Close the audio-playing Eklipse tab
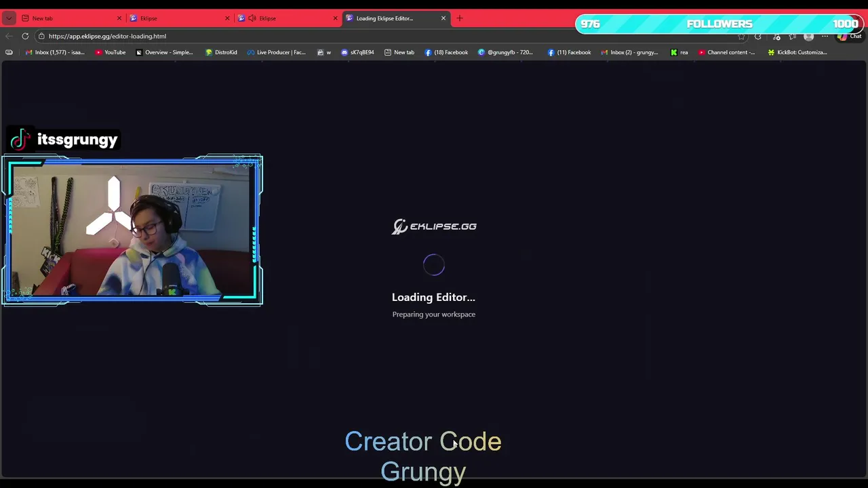The height and width of the screenshot is (488, 868). coord(335,18)
